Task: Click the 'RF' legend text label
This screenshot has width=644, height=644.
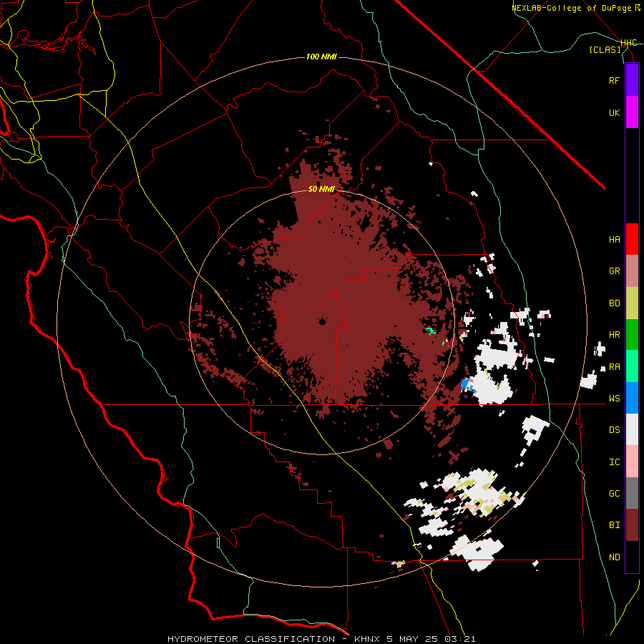Action: tap(614, 80)
